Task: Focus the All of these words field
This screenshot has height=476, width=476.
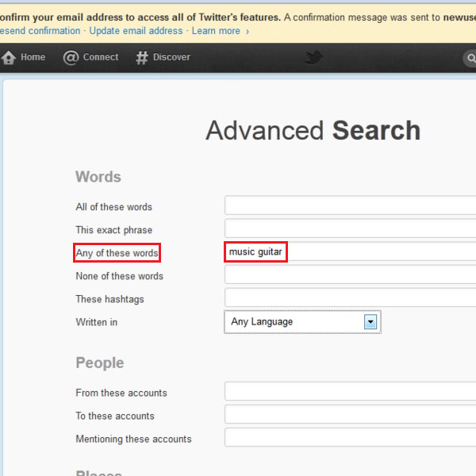Action: point(351,205)
